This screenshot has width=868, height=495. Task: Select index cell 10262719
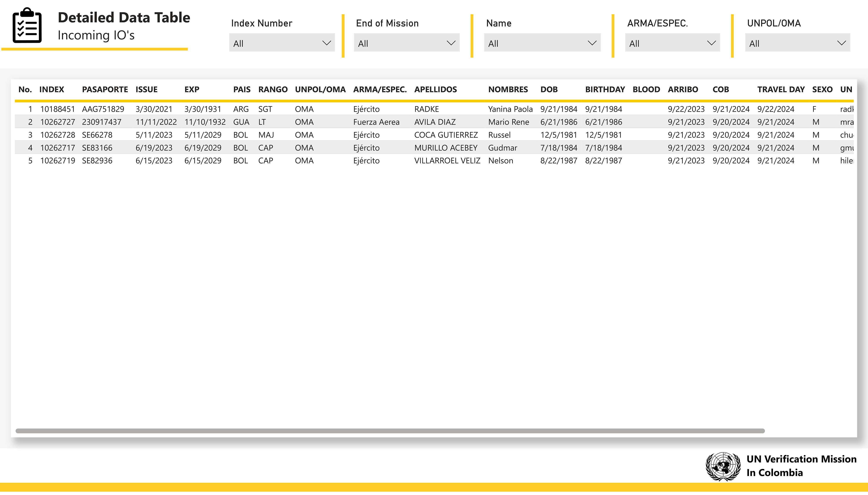58,161
